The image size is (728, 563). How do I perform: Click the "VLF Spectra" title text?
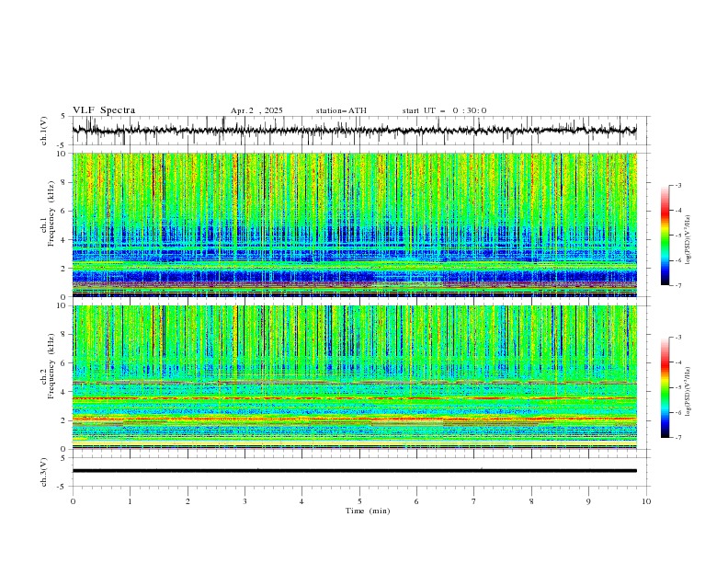coord(104,110)
